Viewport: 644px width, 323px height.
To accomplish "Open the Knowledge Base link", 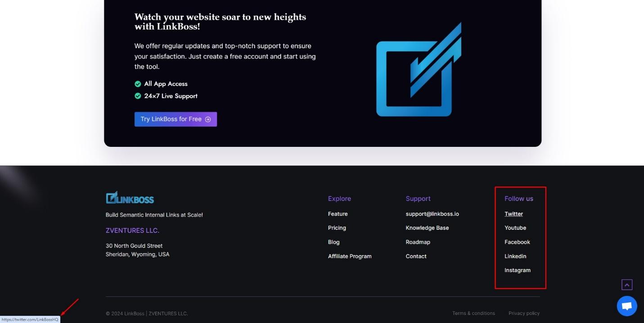I will [427, 228].
